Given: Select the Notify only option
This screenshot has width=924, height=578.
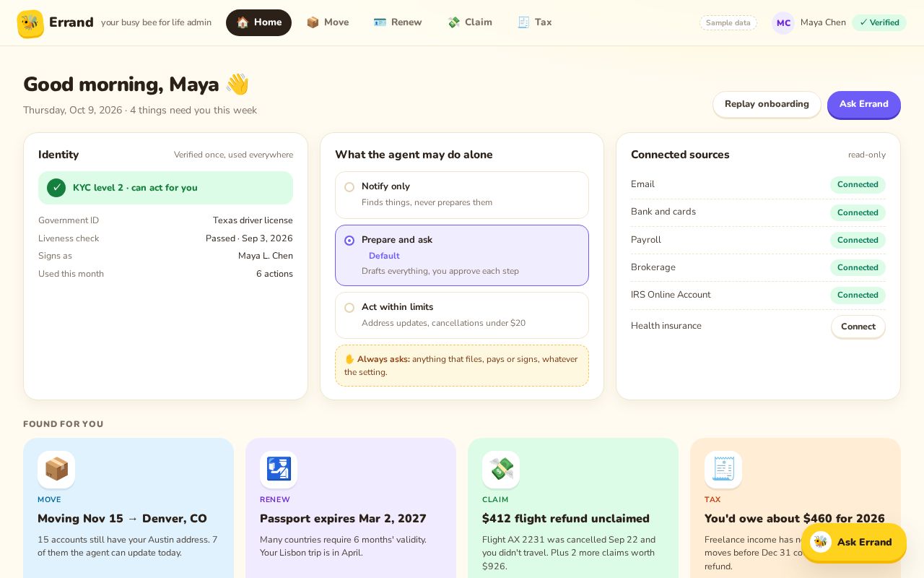Looking at the screenshot, I should (462, 195).
